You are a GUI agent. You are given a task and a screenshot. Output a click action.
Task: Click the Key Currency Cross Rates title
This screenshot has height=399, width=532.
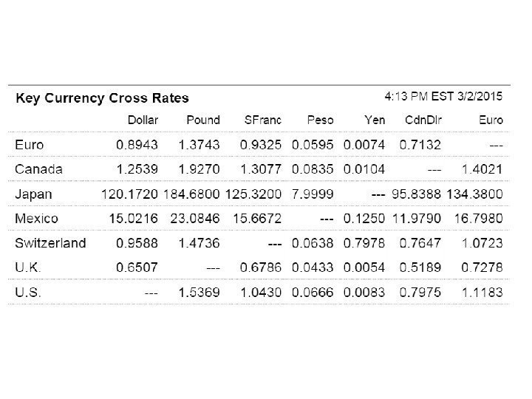[x=102, y=98]
